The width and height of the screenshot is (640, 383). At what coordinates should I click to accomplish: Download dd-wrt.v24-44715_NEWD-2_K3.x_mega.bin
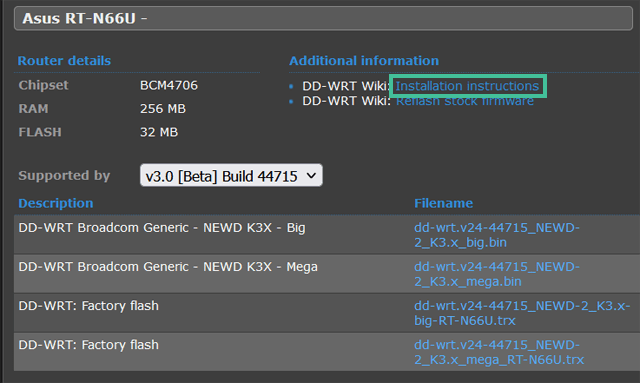coord(497,274)
